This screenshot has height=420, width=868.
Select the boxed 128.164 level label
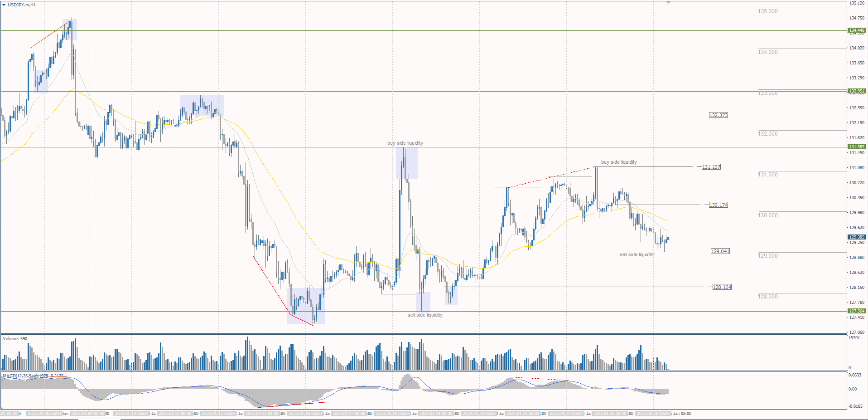point(722,287)
